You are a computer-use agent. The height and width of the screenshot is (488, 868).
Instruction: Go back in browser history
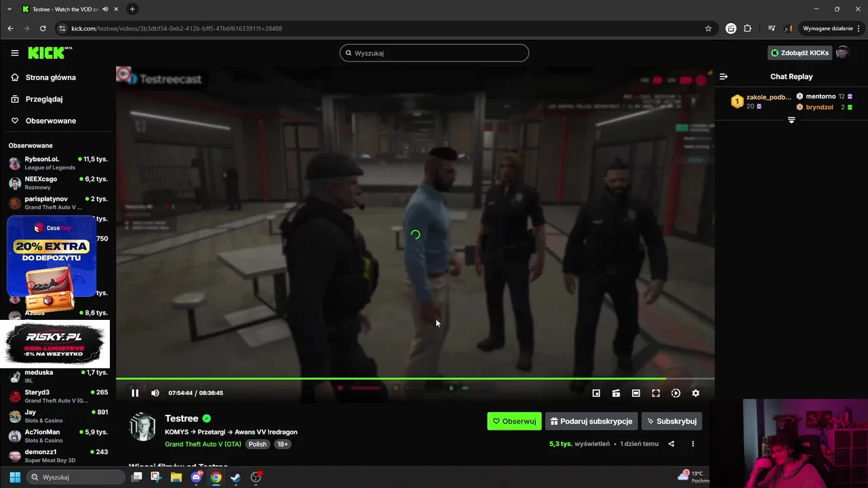(x=10, y=28)
